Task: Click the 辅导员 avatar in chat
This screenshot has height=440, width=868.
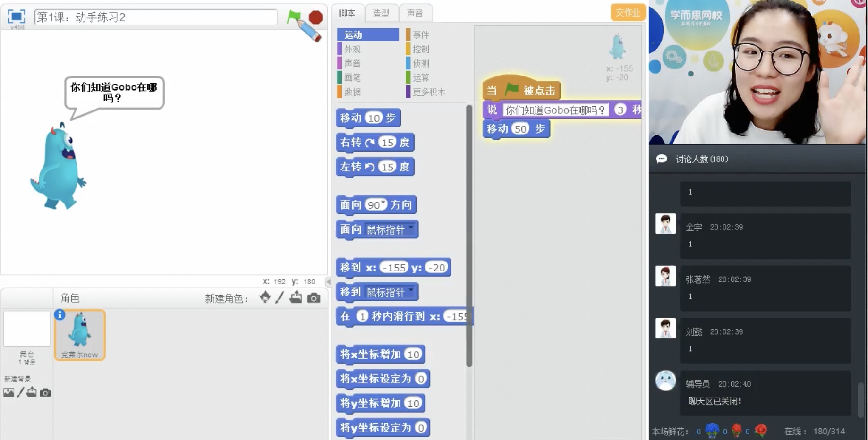Action: click(x=666, y=381)
